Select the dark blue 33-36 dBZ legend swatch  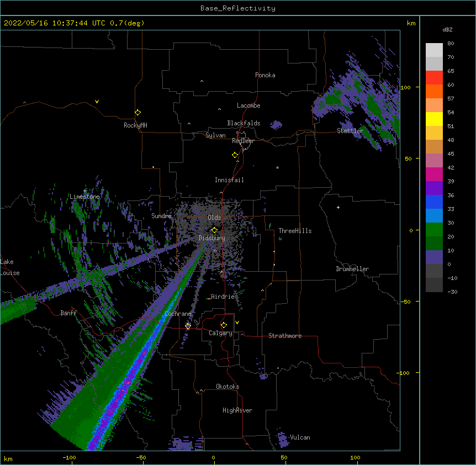434,202
